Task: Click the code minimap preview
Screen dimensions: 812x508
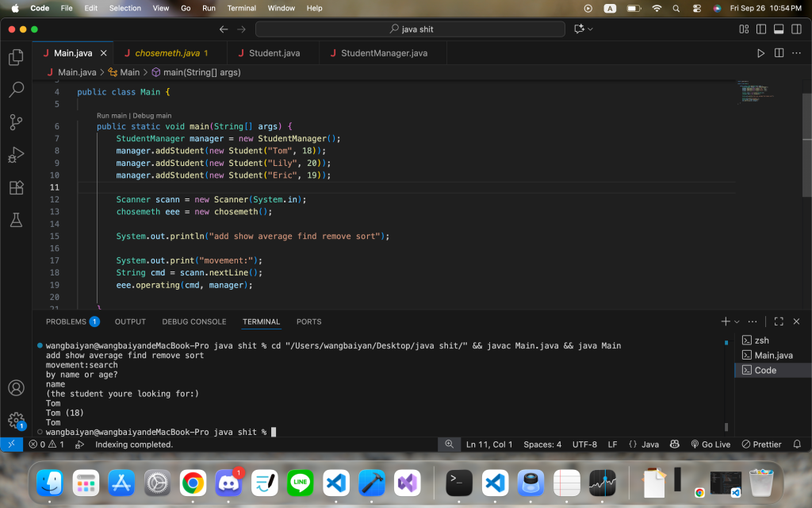Action: click(756, 92)
